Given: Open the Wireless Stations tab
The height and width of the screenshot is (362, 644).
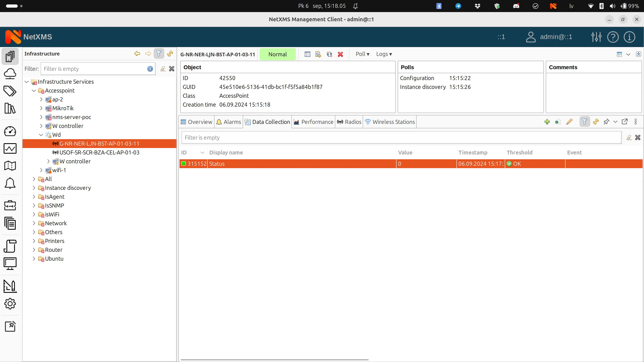Looking at the screenshot, I should (389, 122).
